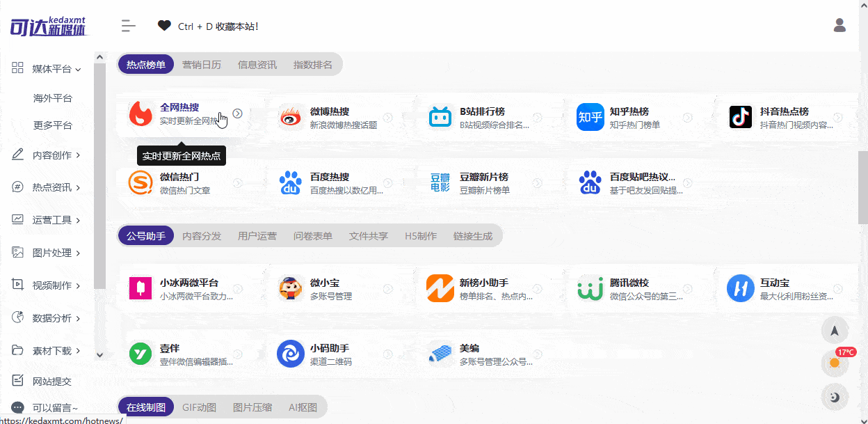This screenshot has height=424, width=868.
Task: Switch to the 营销日历 tab
Action: (x=202, y=65)
